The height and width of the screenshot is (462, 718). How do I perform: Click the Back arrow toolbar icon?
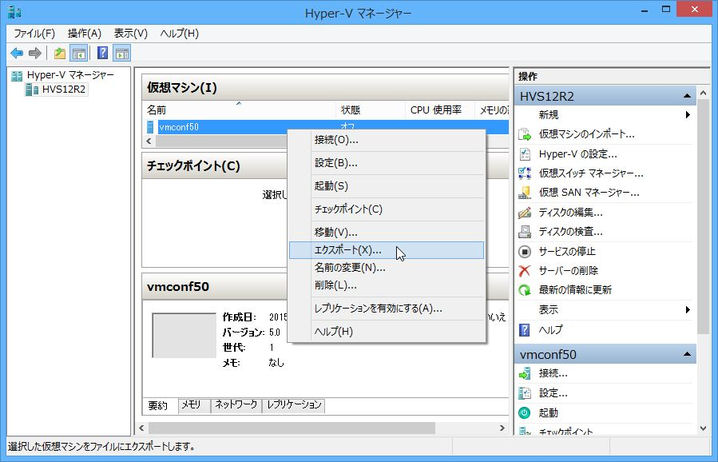[17, 53]
